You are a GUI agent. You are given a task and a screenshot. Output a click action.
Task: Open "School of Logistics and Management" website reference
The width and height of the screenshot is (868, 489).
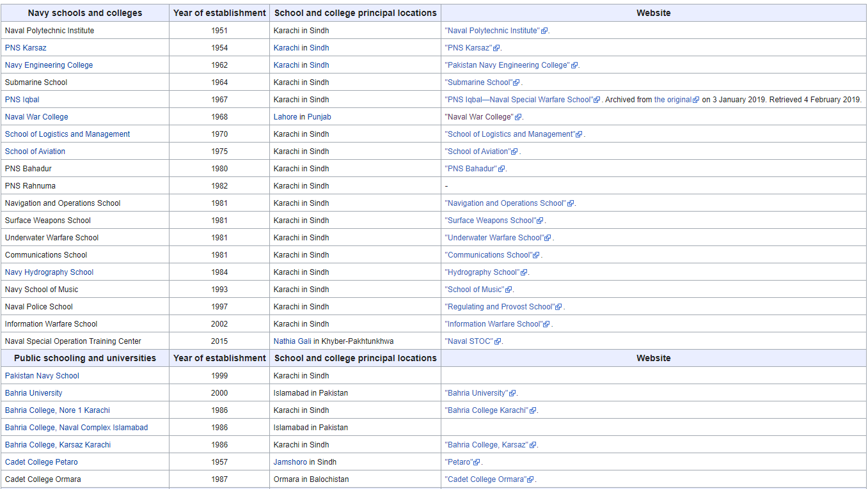pos(509,134)
